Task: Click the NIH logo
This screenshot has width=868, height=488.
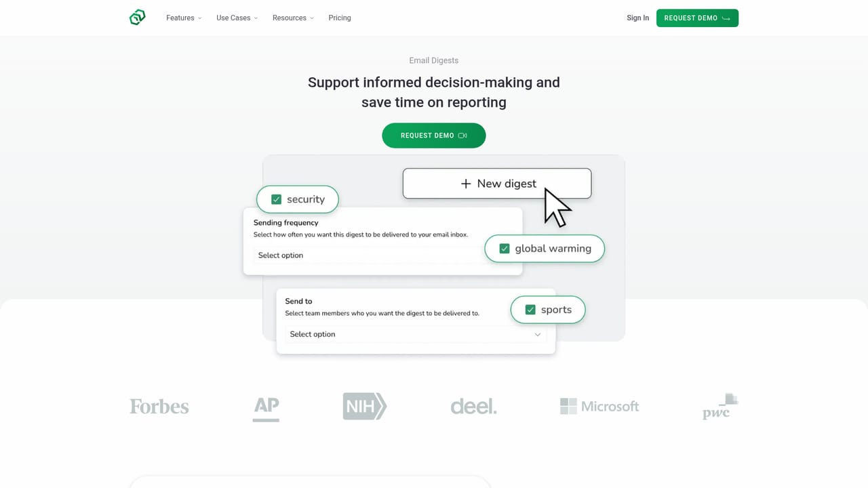Action: (365, 406)
